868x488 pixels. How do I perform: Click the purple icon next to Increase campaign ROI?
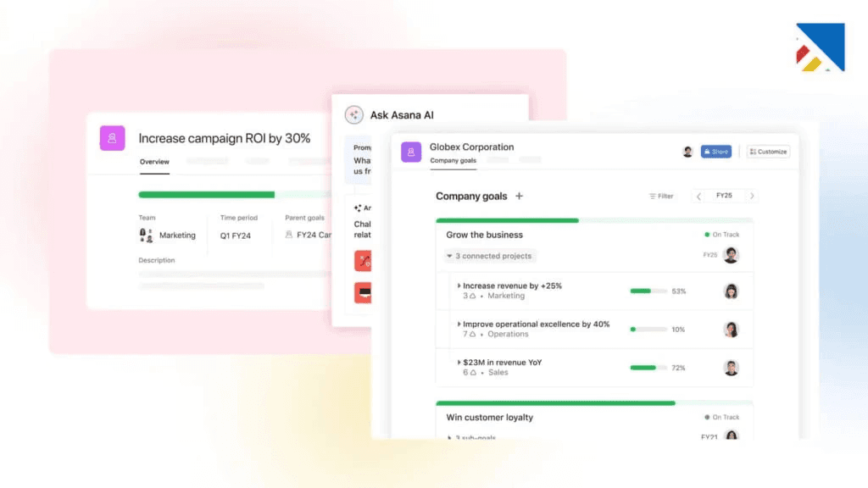tap(113, 138)
